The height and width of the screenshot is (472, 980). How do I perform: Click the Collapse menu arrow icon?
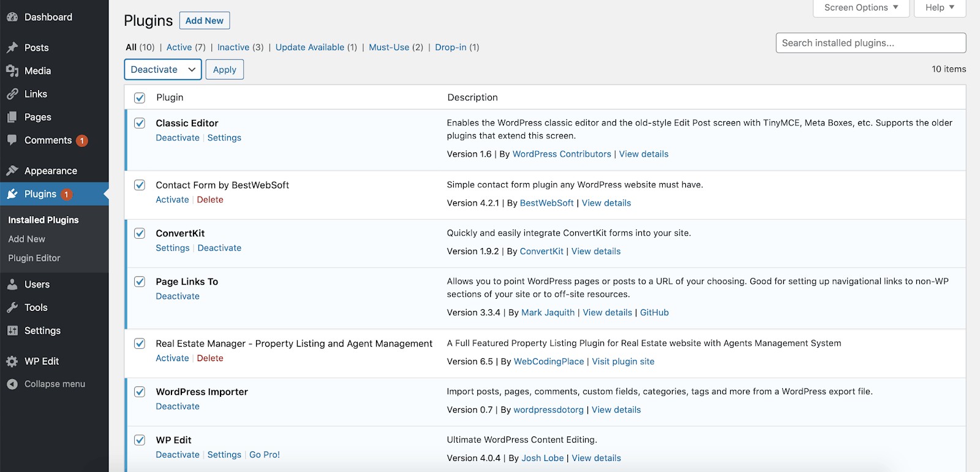click(12, 384)
